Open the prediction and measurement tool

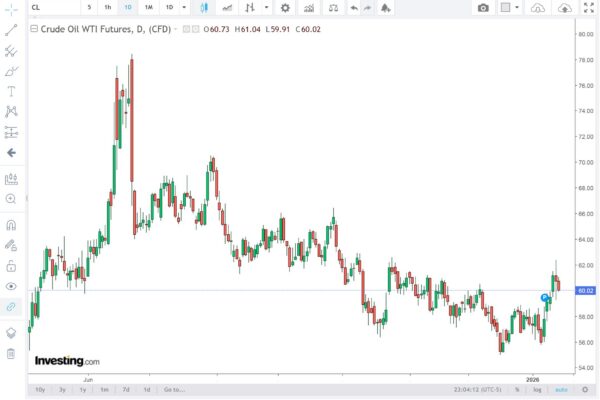11,132
